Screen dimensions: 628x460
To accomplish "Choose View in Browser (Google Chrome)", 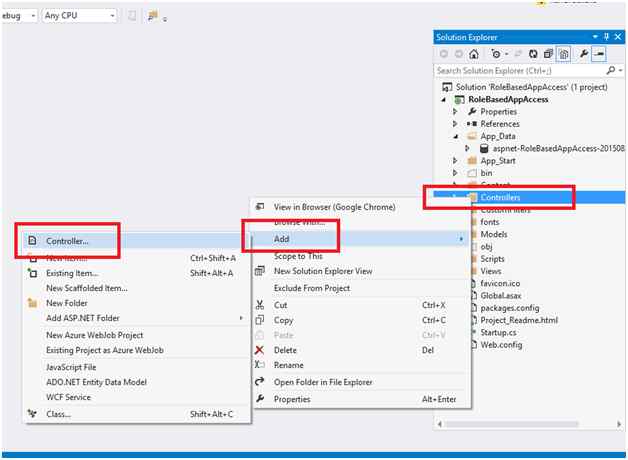I will pos(334,207).
